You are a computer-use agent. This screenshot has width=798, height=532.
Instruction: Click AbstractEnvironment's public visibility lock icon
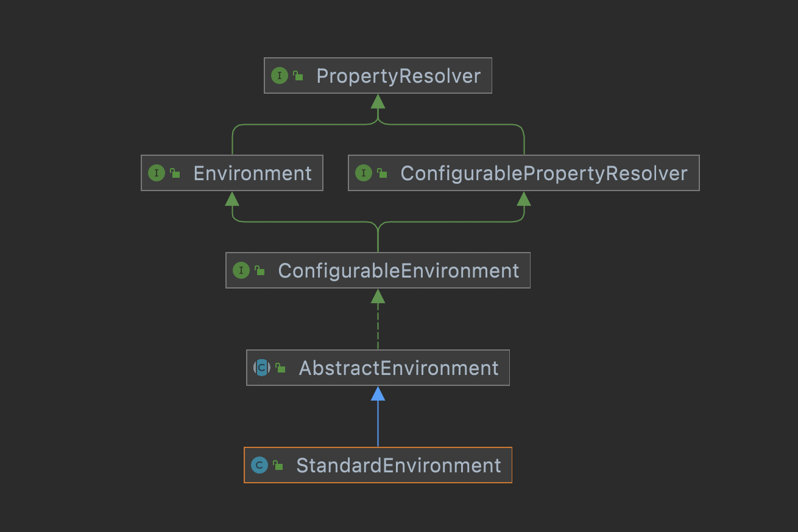[280, 368]
